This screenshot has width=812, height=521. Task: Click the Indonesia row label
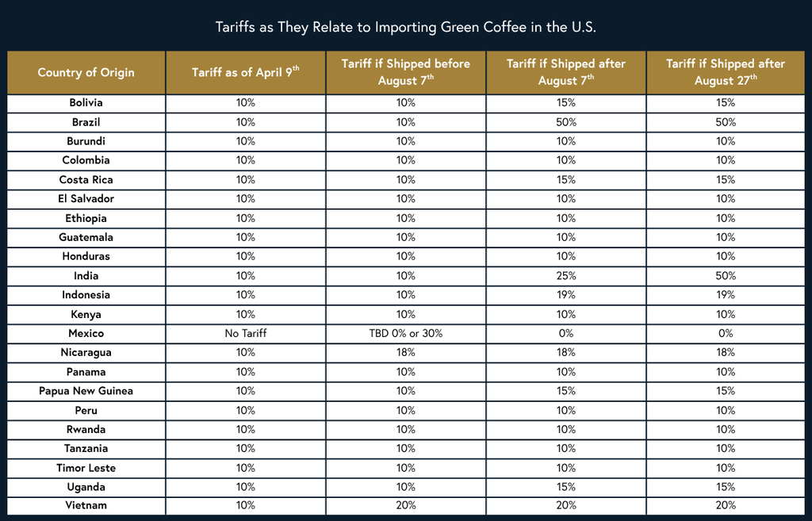86,295
